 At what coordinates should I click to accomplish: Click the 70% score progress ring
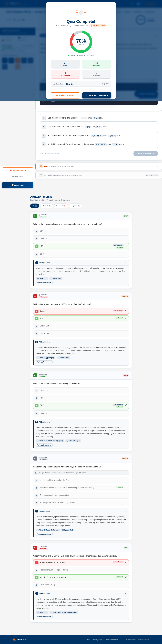(81, 42)
